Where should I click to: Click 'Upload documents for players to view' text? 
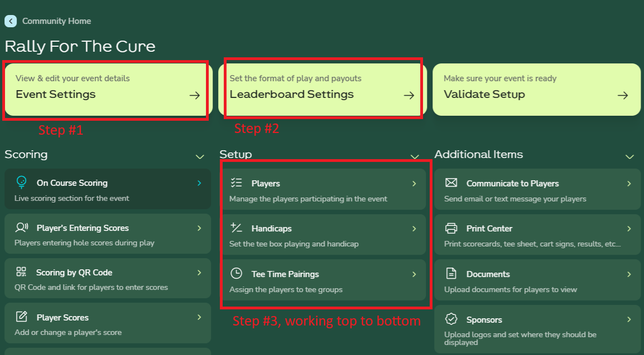[x=510, y=289]
